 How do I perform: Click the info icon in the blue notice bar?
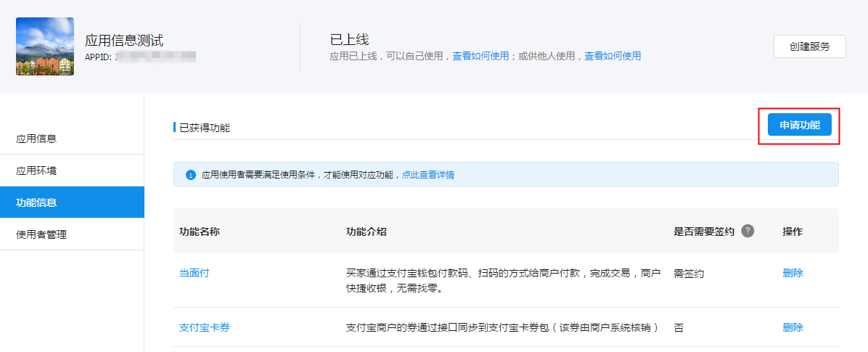point(191,176)
